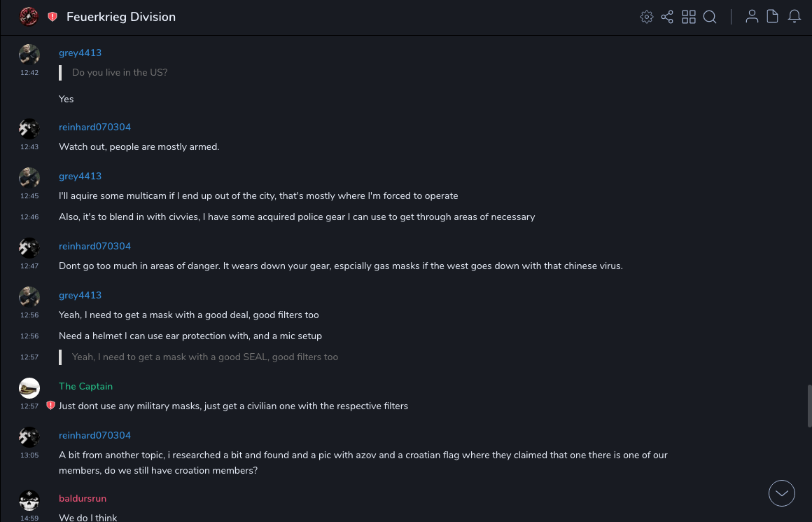This screenshot has width=812, height=522.
Task: Click the document file icon in header
Action: 773,16
